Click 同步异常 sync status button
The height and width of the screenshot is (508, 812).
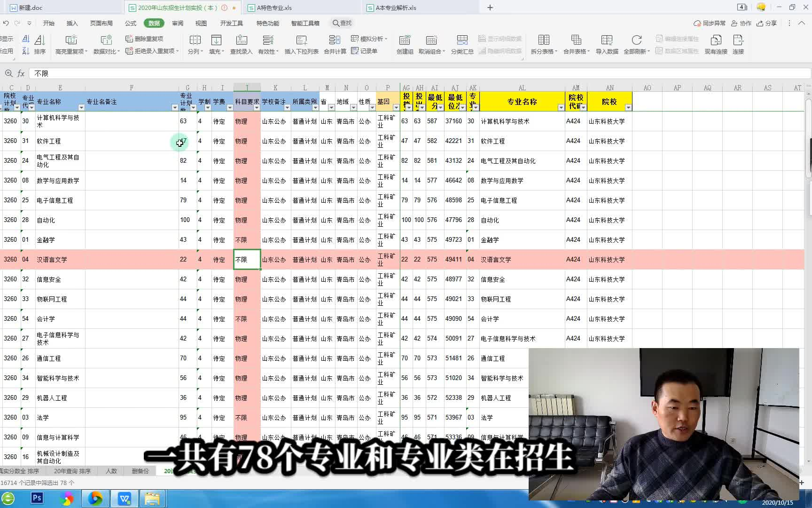tap(710, 23)
